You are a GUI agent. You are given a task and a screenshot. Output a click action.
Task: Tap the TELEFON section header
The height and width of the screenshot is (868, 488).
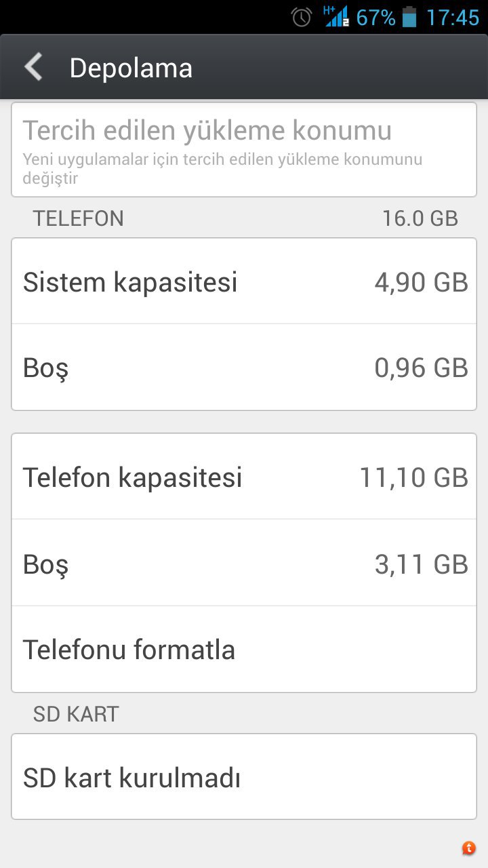79,218
